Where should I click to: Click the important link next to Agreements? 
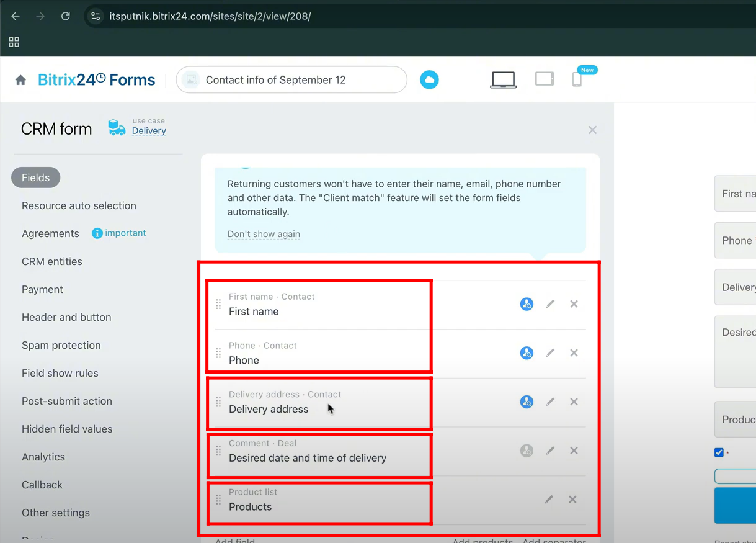(x=125, y=233)
